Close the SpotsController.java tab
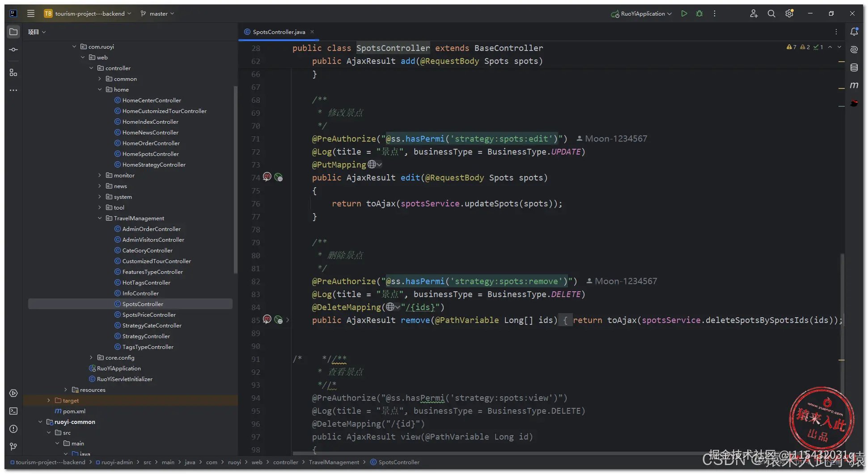 (312, 32)
